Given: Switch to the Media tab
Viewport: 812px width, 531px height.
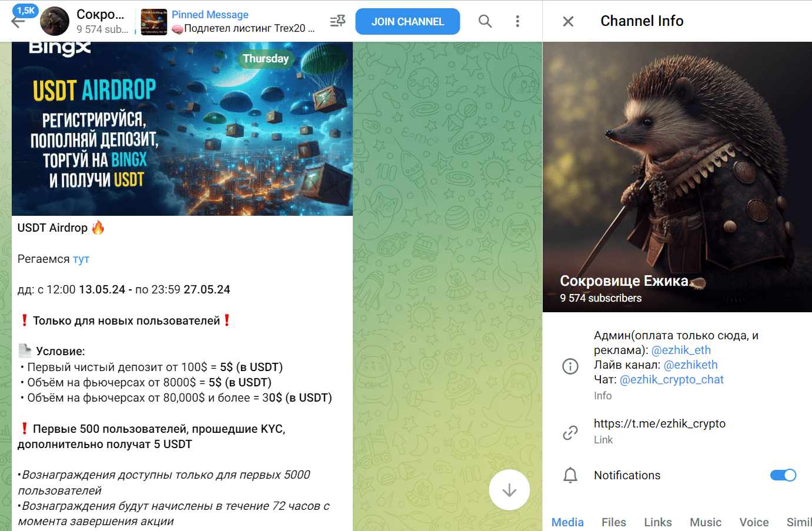Looking at the screenshot, I should pos(567,522).
